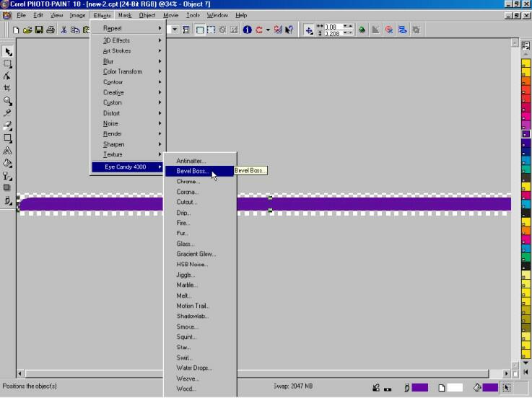Choose Chrome from Eye Candy submenu
The image size is (532, 398).
pyautogui.click(x=199, y=182)
